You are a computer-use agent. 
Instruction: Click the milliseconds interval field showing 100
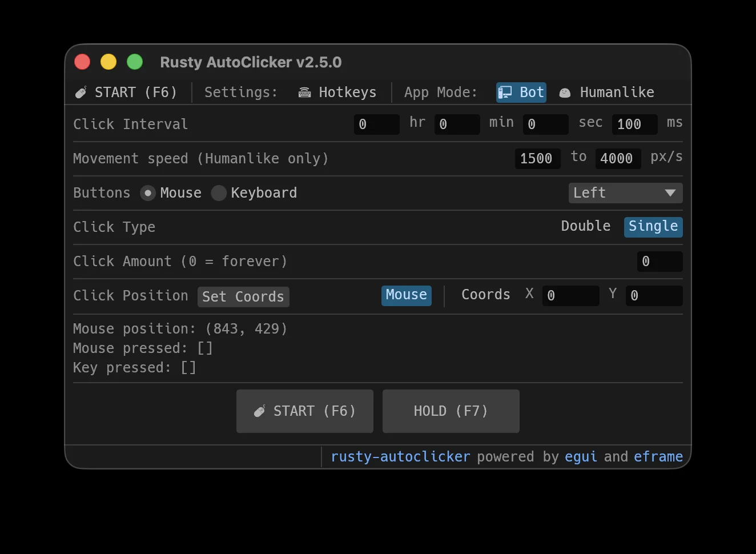[x=634, y=125]
